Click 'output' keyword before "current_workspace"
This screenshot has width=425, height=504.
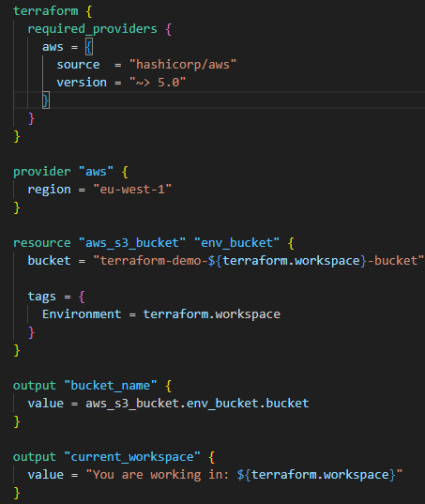35,457
